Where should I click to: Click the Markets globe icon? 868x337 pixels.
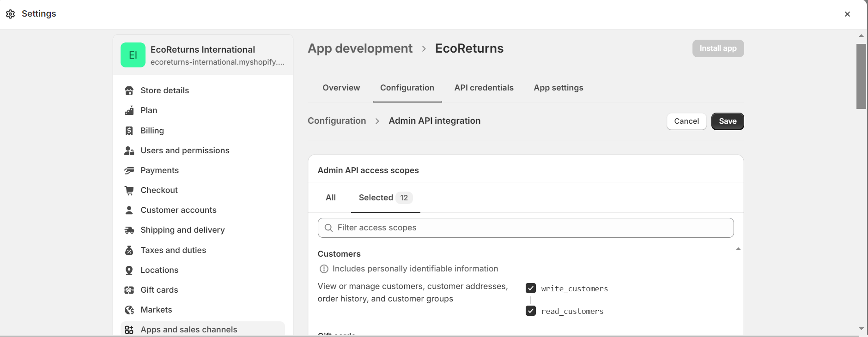tap(129, 310)
